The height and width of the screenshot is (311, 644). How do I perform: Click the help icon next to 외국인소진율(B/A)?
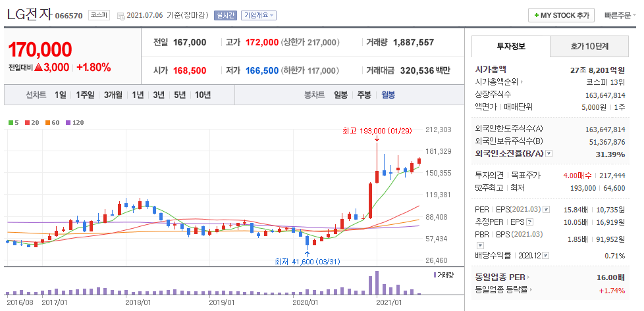pyautogui.click(x=549, y=154)
